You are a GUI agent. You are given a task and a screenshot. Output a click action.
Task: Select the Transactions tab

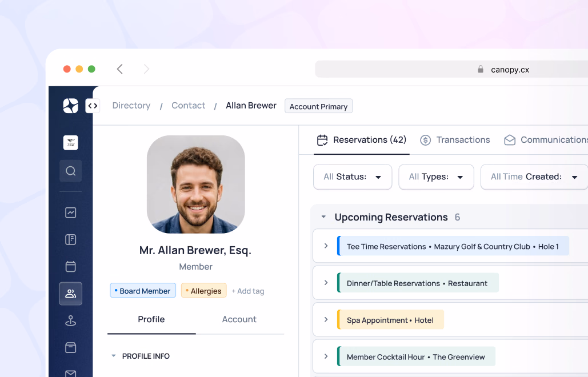(x=455, y=140)
